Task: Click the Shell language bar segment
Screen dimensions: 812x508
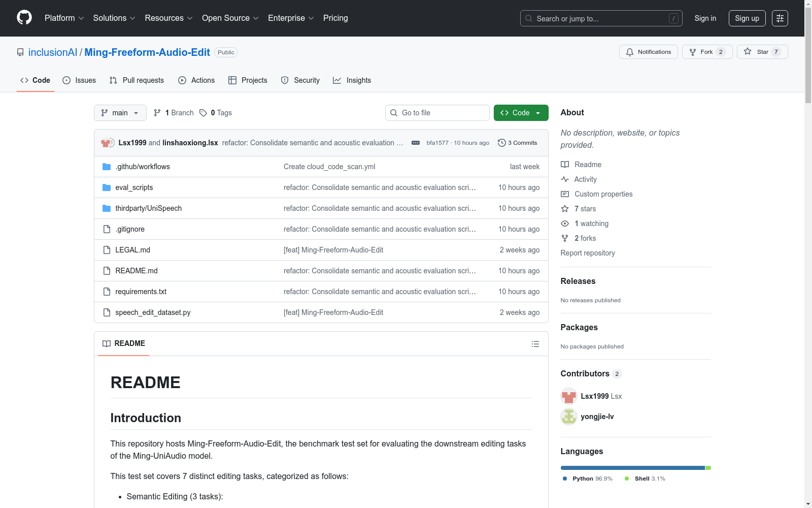Action: (x=708, y=468)
